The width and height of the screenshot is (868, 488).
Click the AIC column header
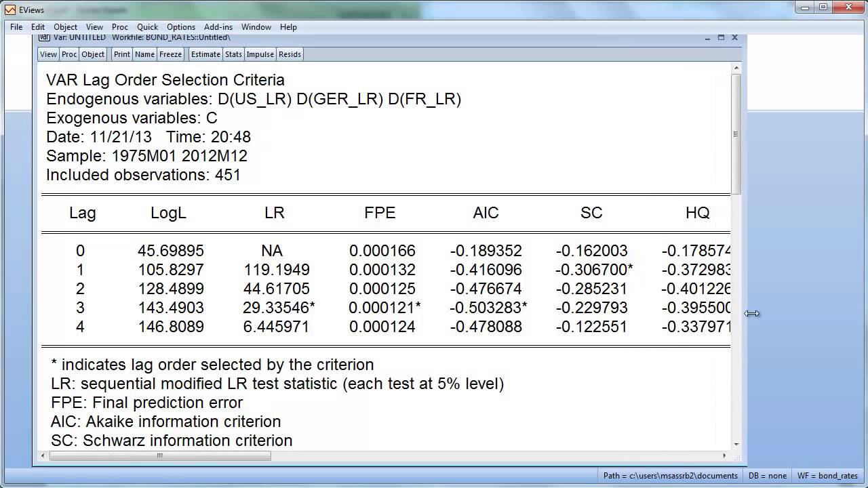tap(486, 213)
